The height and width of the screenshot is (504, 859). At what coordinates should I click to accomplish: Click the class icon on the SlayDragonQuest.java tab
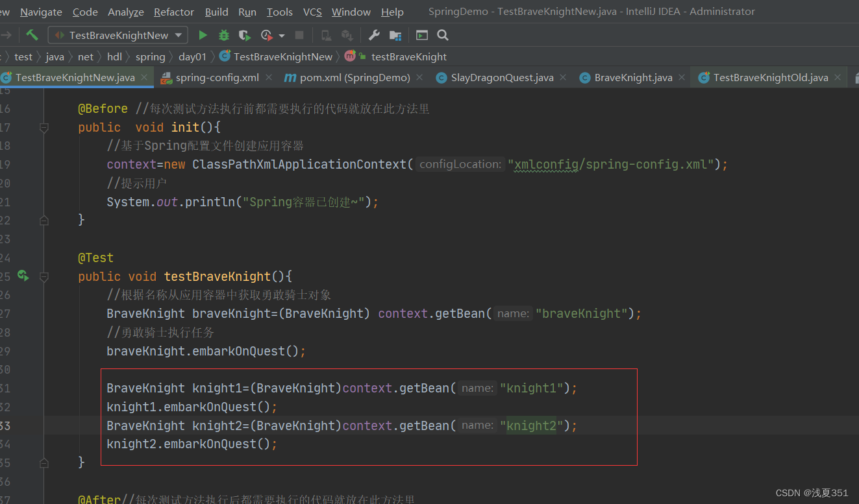(442, 78)
